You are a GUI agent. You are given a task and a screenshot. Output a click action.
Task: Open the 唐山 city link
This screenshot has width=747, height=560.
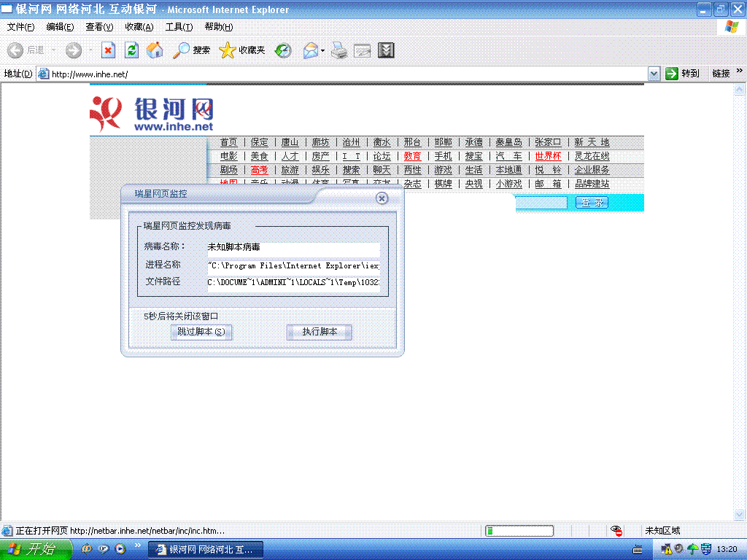tap(290, 142)
